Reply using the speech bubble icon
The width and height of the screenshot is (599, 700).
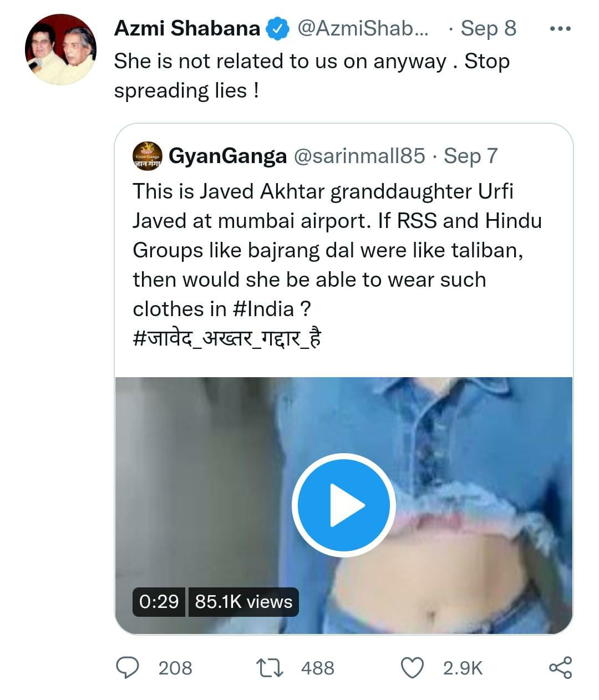point(128,667)
